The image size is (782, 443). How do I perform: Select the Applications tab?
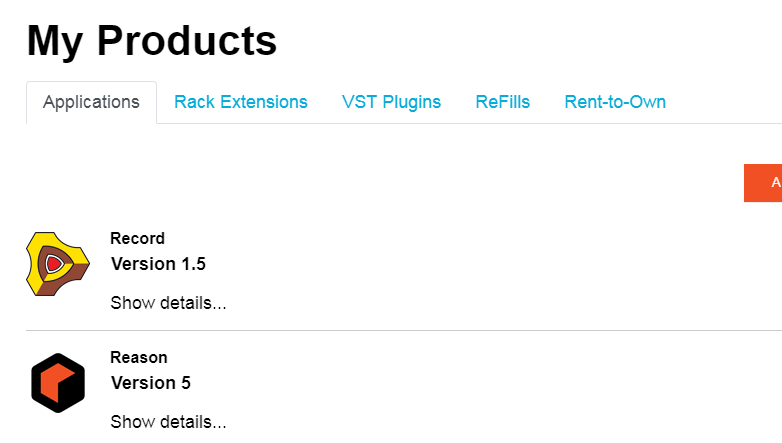(x=91, y=102)
